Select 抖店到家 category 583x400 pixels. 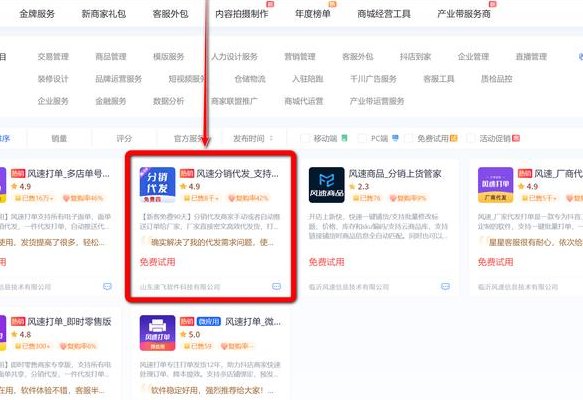pos(416,57)
